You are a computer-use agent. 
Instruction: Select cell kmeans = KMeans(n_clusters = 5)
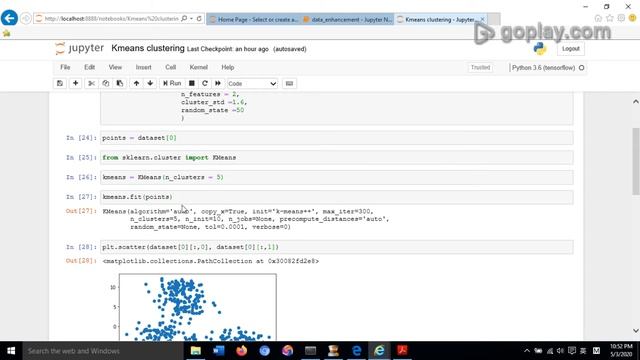coord(337,177)
